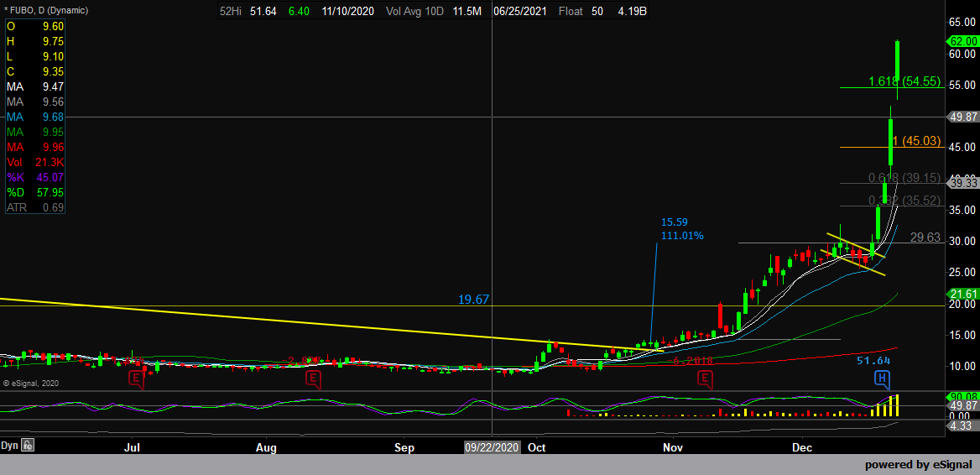Click the earnings E marker in early July
This screenshot has height=475, width=980.
(x=136, y=378)
